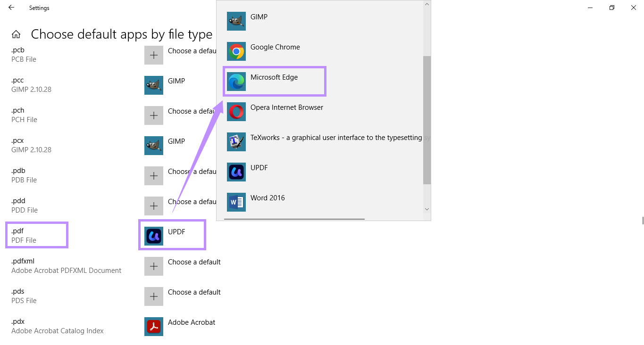Choose Google Chrome from the app list
The height and width of the screenshot is (345, 644).
click(275, 47)
